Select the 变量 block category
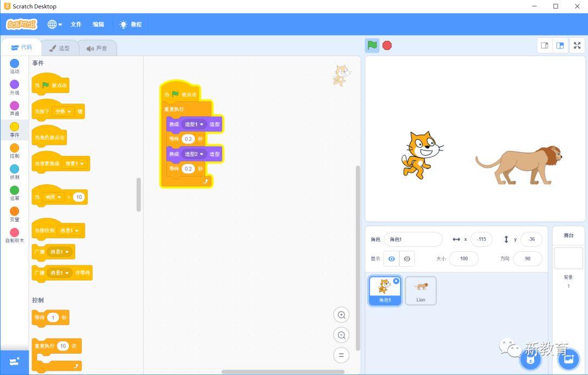The image size is (588, 375). point(14,214)
